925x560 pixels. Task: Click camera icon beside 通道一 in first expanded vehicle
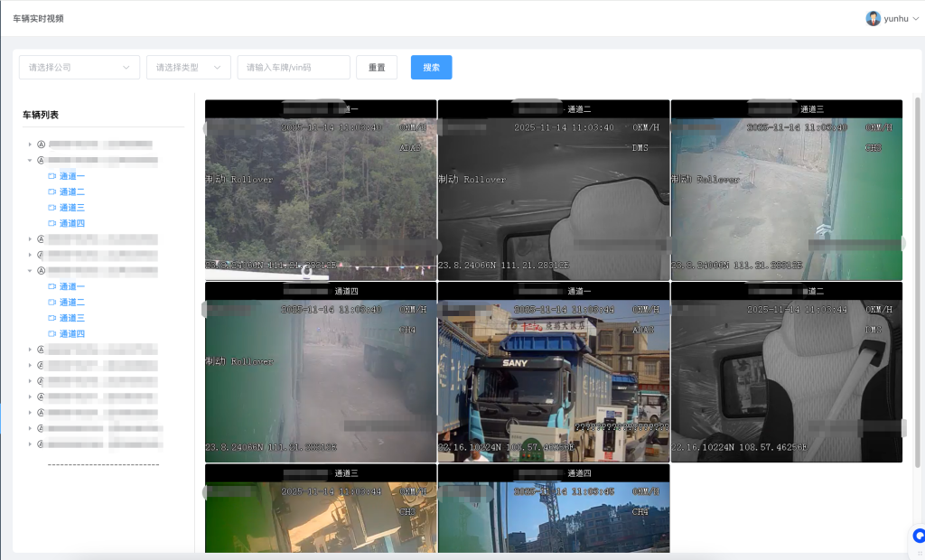click(x=51, y=176)
